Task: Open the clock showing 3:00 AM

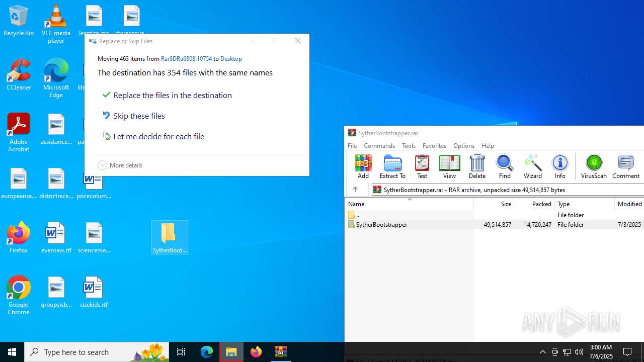Action: point(601,352)
